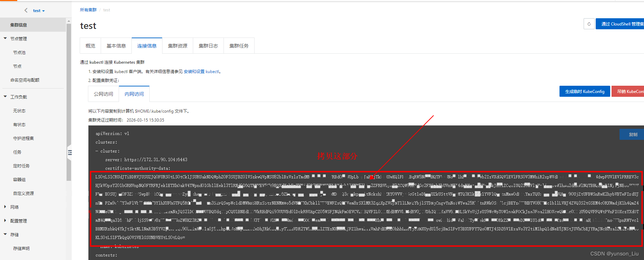This screenshot has width=644, height=260.
Task: Open 任务 in the sidebar
Action: [x=17, y=152]
